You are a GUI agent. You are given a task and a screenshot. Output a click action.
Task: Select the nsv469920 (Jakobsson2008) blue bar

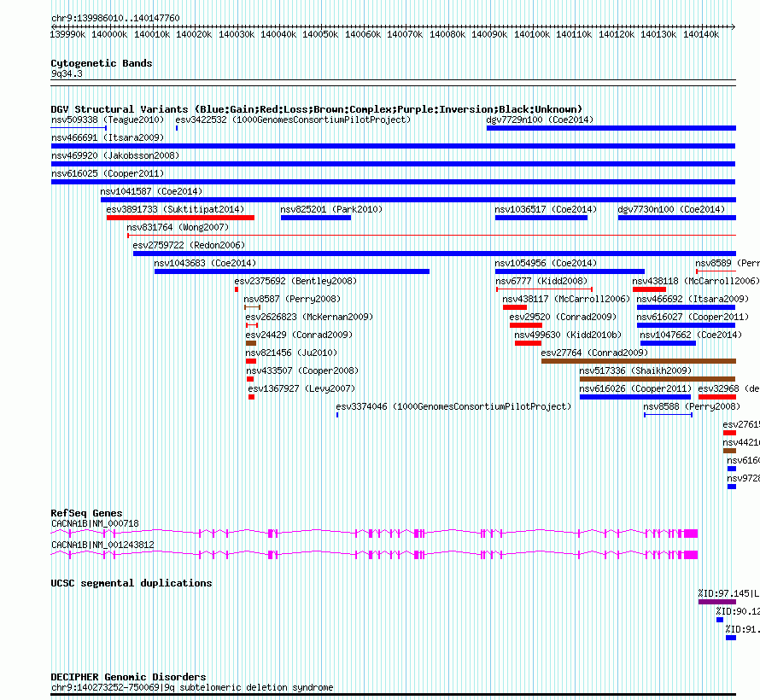tap(393, 164)
